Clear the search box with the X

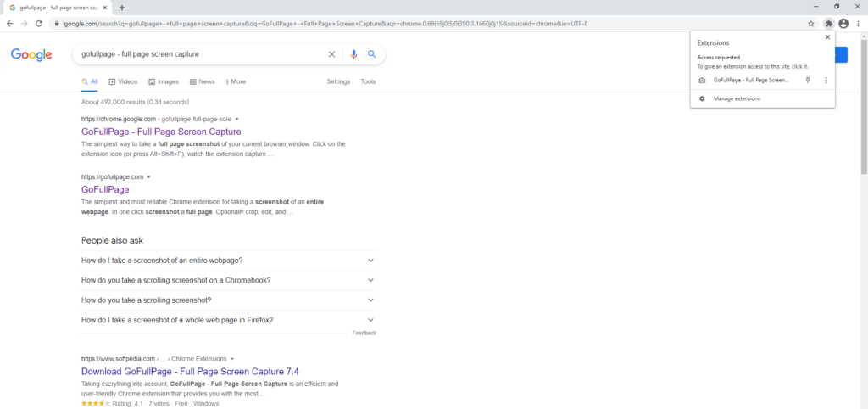point(331,54)
